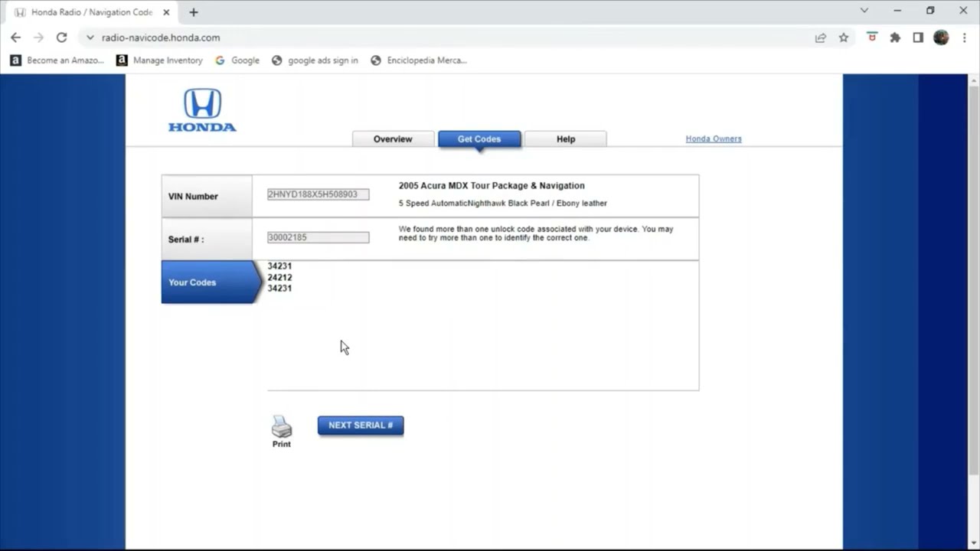This screenshot has height=551, width=980.
Task: Click 5 Speed Automatic Nighthawk Black Pearl text
Action: [x=503, y=204]
